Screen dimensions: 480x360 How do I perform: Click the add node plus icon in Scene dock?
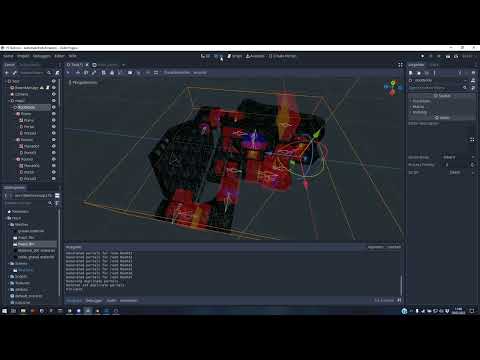pyautogui.click(x=7, y=73)
